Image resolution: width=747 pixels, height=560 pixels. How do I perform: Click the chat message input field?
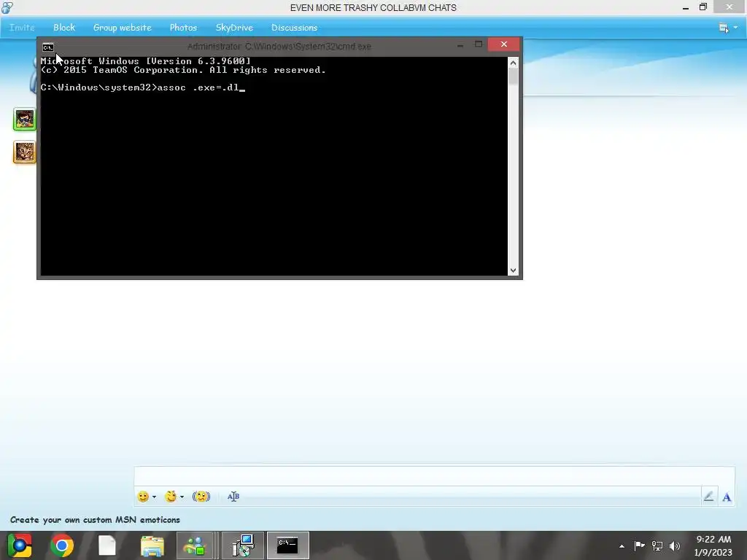point(434,476)
